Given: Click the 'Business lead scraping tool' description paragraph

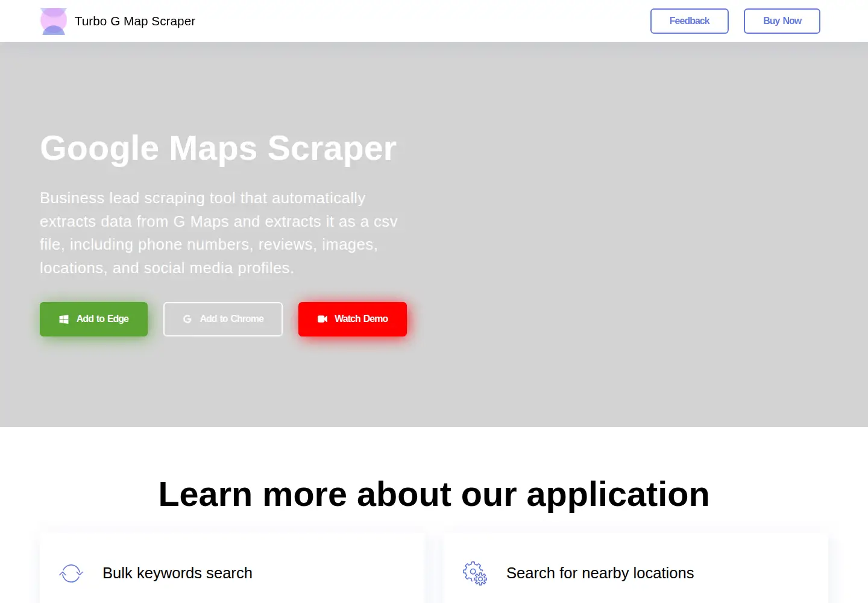Looking at the screenshot, I should tap(219, 233).
